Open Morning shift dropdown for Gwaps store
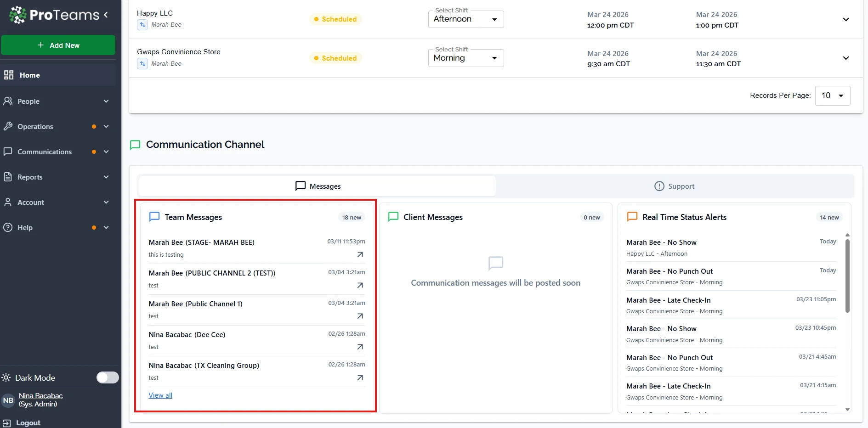The height and width of the screenshot is (428, 868). pyautogui.click(x=466, y=58)
